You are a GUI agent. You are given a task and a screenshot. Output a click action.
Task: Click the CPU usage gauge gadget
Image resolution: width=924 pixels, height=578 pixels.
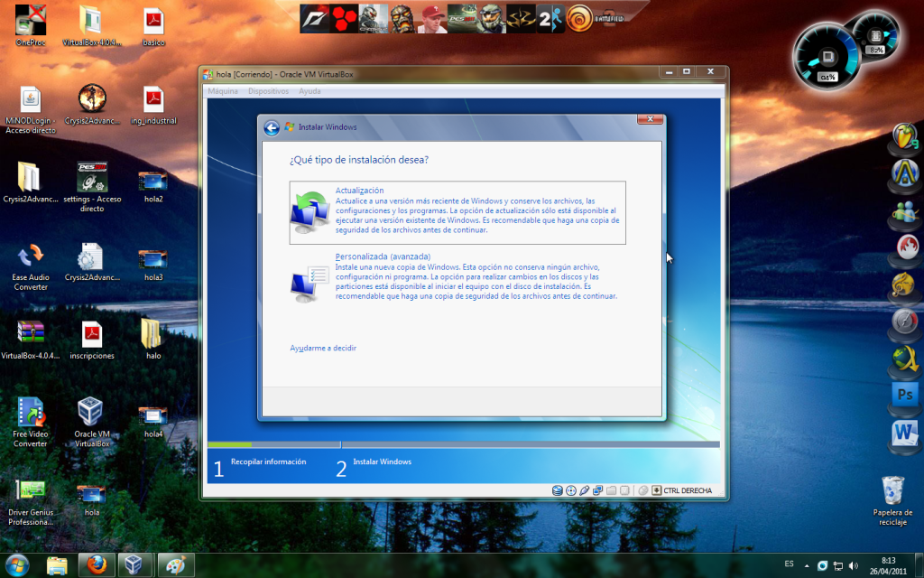point(827,57)
